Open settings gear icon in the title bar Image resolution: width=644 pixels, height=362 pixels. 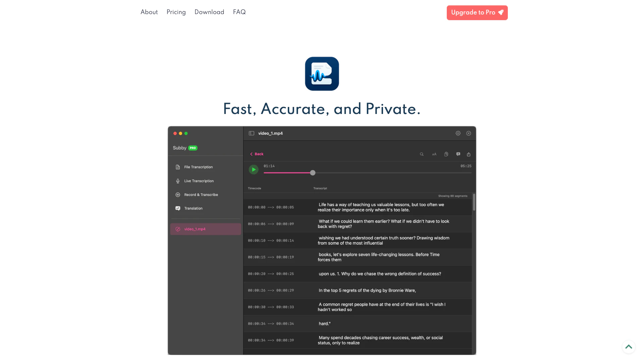point(458,133)
